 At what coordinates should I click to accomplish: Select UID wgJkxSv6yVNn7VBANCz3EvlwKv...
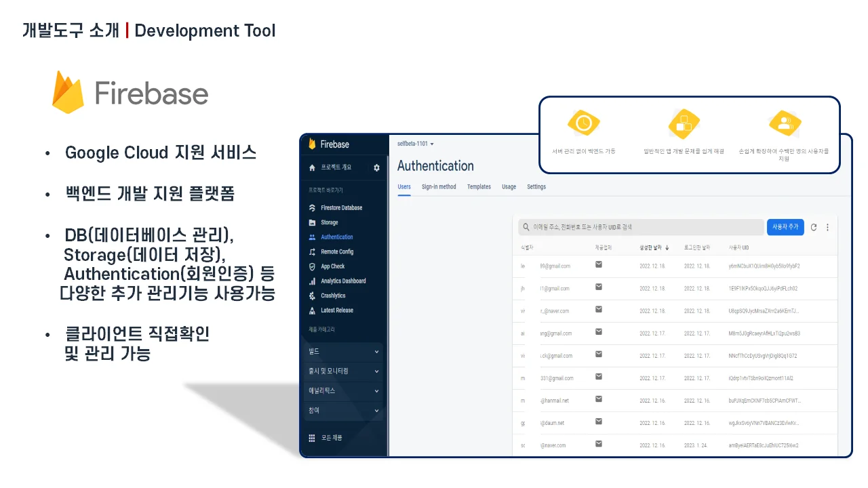pyautogui.click(x=764, y=423)
